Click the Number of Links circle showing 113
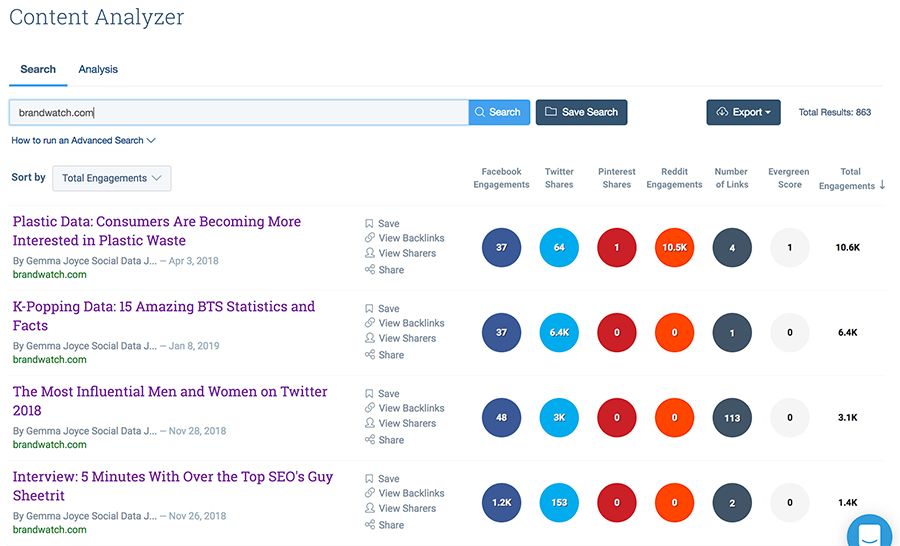The height and width of the screenshot is (546, 900). pyautogui.click(x=732, y=418)
